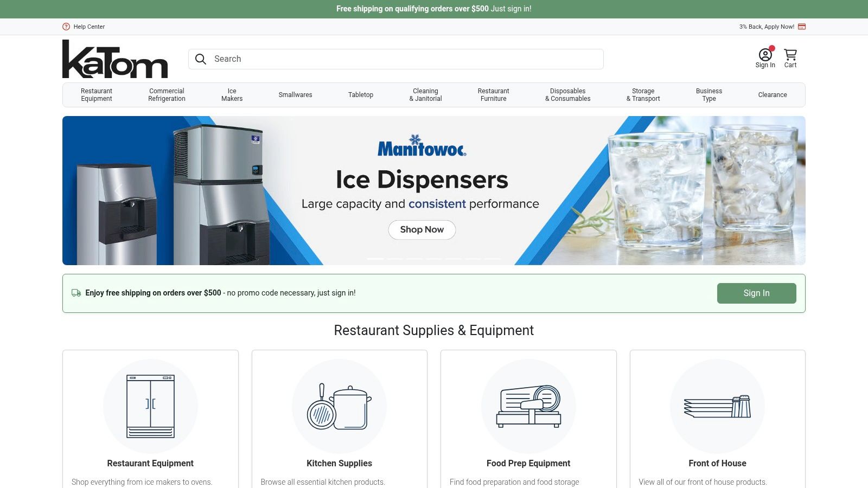Click the 'Ice Dispensers' banner headline
This screenshot has width=868, height=488.
point(422,179)
